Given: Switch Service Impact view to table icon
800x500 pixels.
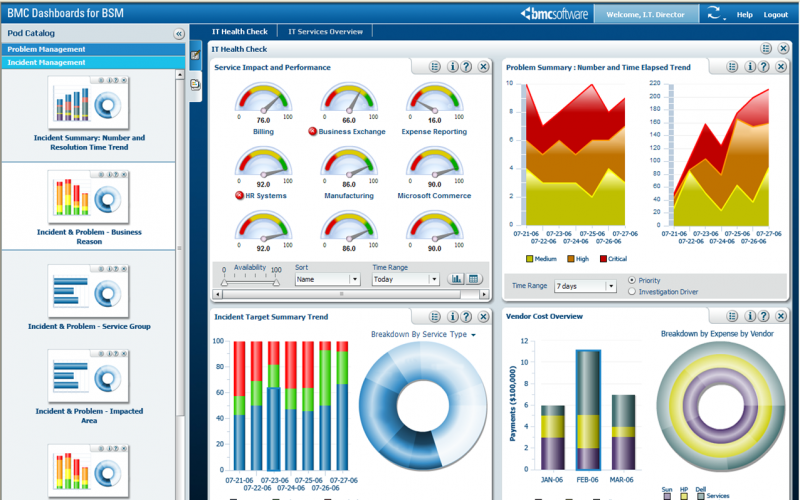Looking at the screenshot, I should click(x=473, y=279).
